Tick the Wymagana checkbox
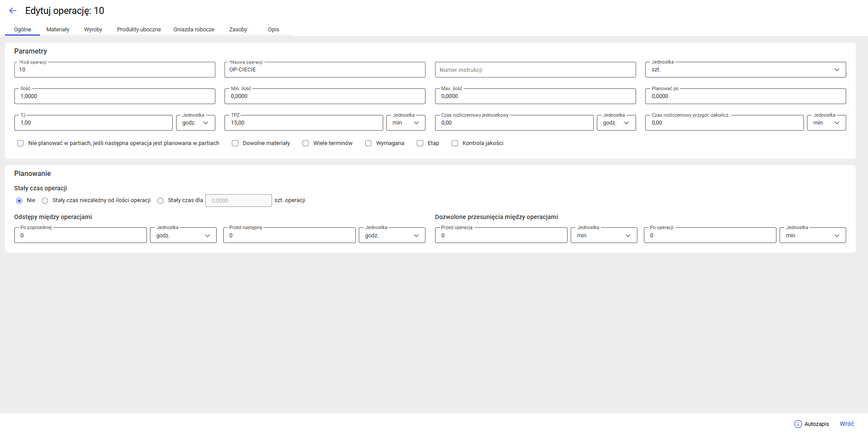Image resolution: width=868 pixels, height=432 pixels. (x=368, y=143)
